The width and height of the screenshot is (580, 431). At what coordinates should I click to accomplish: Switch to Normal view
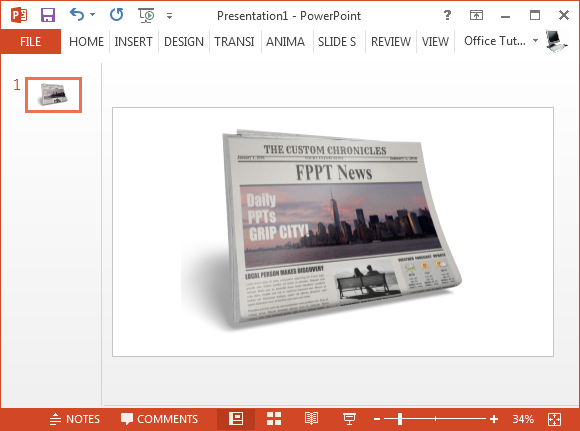(236, 419)
